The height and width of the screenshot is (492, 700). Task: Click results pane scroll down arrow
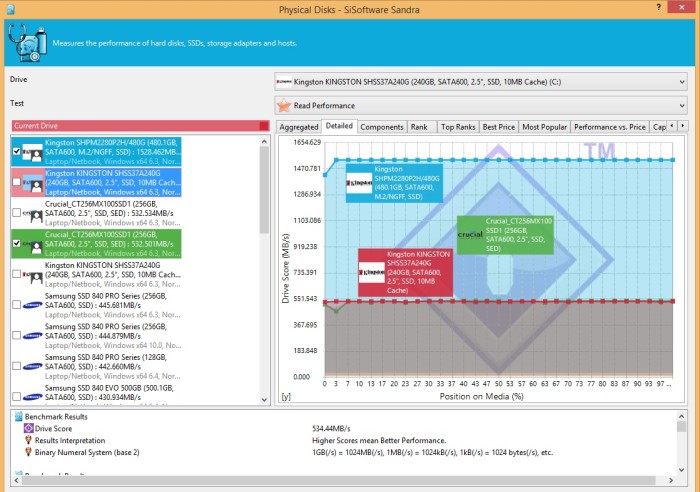(681, 470)
